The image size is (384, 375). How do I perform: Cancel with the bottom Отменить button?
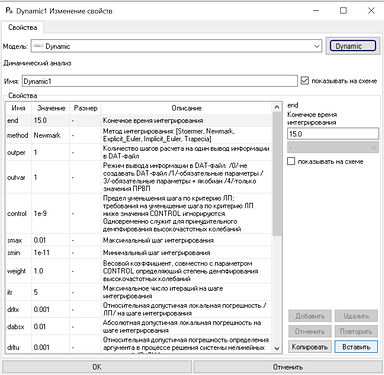pos(288,367)
